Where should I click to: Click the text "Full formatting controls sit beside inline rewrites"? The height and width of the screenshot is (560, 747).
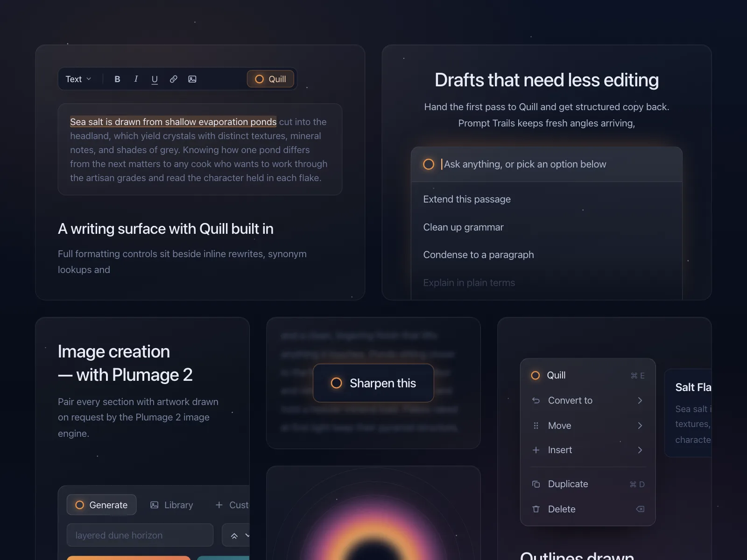tap(162, 254)
